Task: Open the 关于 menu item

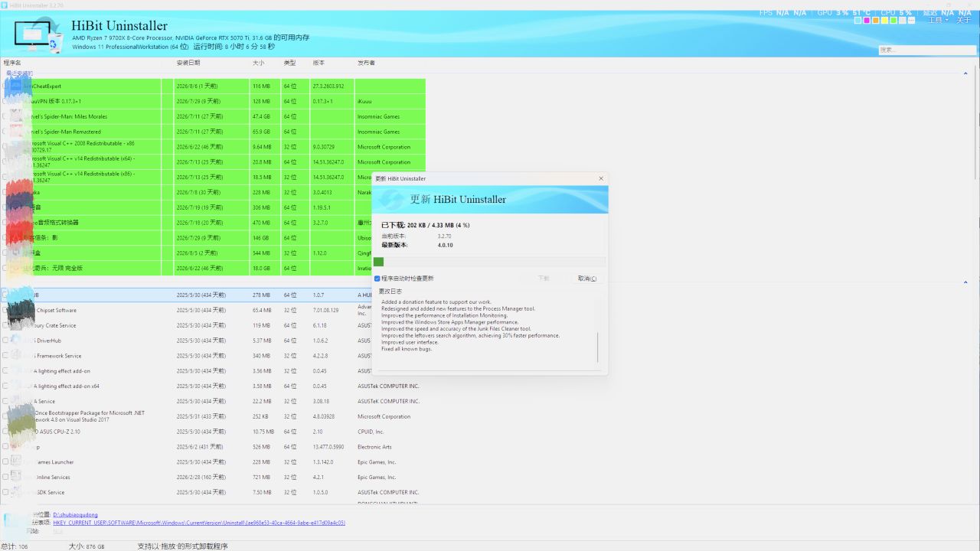Action: tap(963, 21)
